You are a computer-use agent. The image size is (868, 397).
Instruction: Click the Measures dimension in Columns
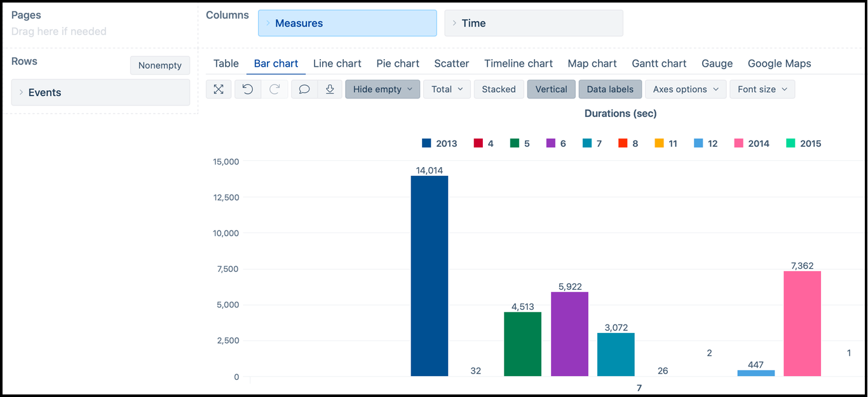click(x=347, y=24)
